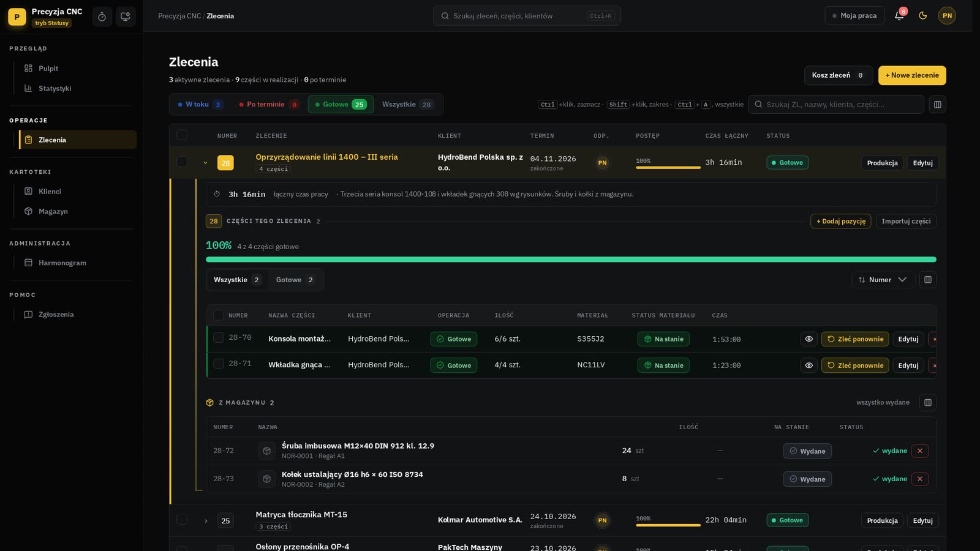980x551 pixels.
Task: Select the Gotowe orders tab
Action: [x=341, y=105]
